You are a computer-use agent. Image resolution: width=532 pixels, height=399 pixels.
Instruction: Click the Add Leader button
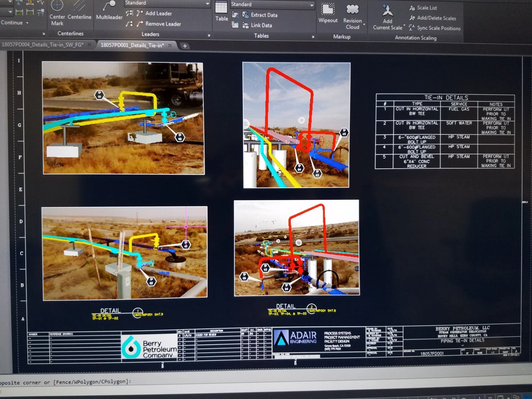click(154, 13)
